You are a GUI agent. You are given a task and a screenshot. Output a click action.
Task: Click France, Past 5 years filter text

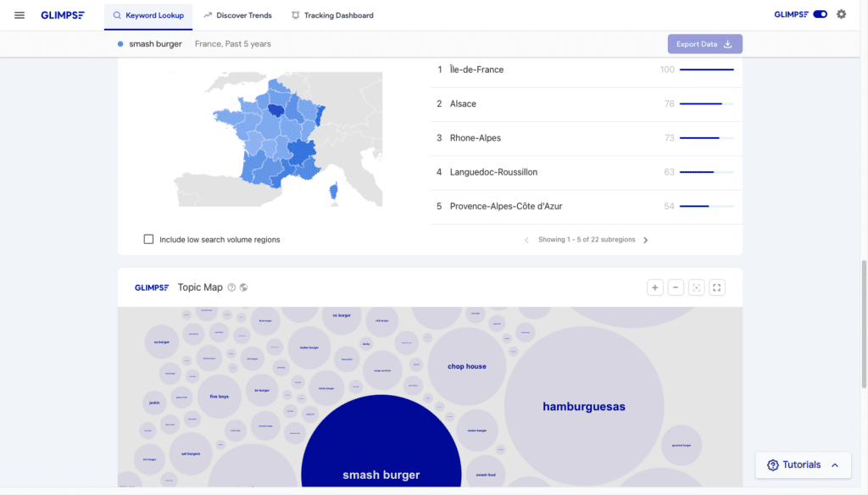[233, 44]
